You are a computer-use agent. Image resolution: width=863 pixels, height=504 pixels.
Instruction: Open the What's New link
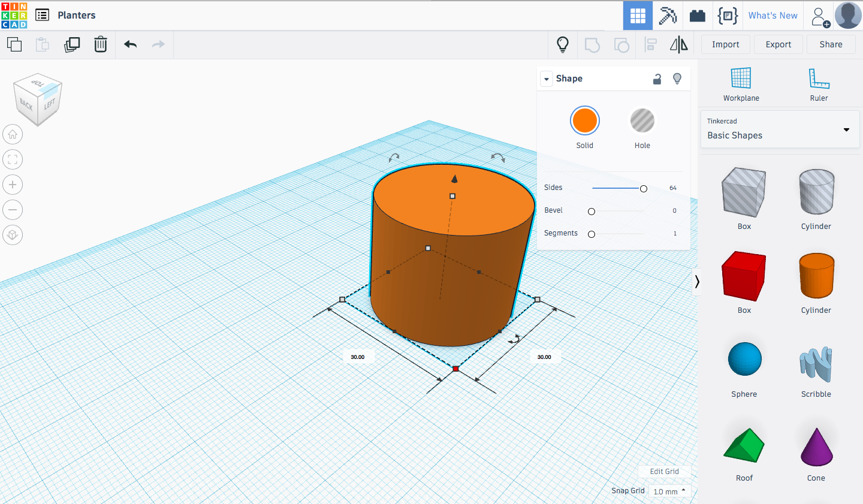click(773, 16)
